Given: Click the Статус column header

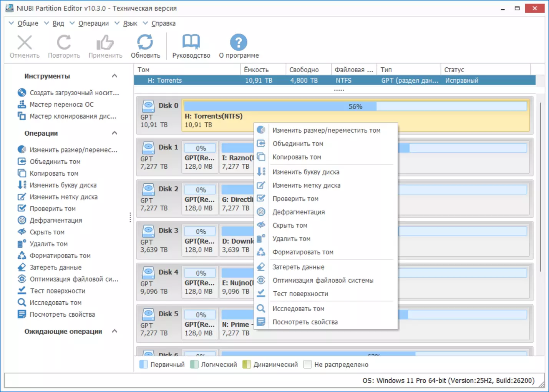Looking at the screenshot, I should (454, 70).
